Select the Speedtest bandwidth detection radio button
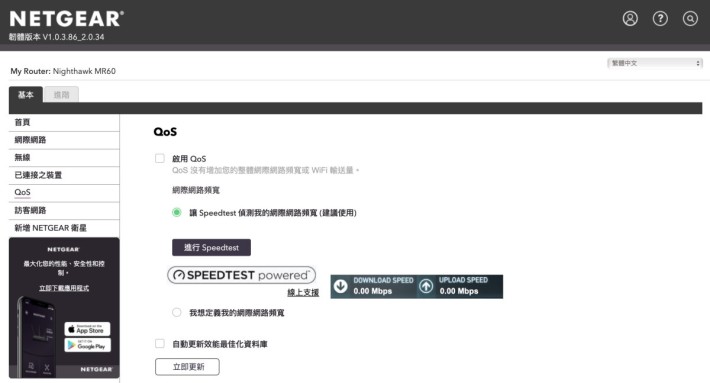710x383 pixels. click(177, 212)
